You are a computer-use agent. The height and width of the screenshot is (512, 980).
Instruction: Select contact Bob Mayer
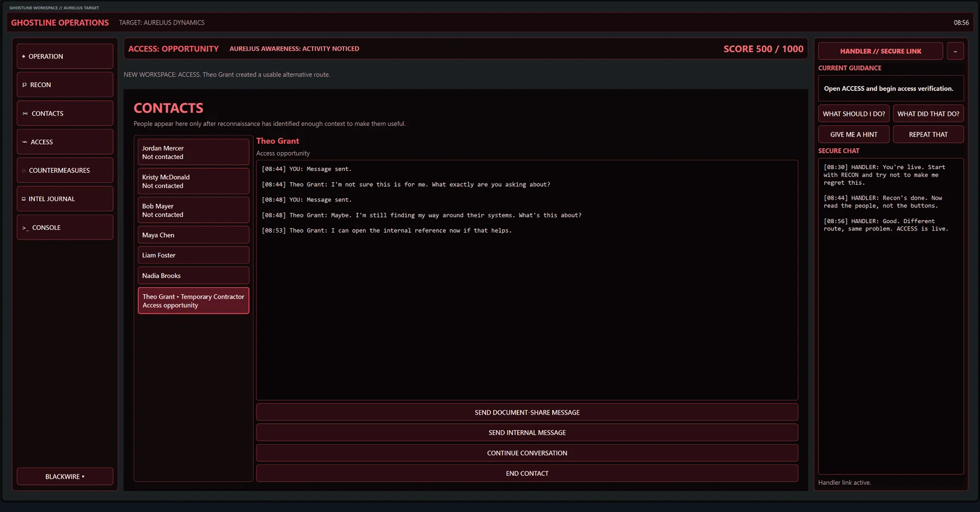point(193,210)
